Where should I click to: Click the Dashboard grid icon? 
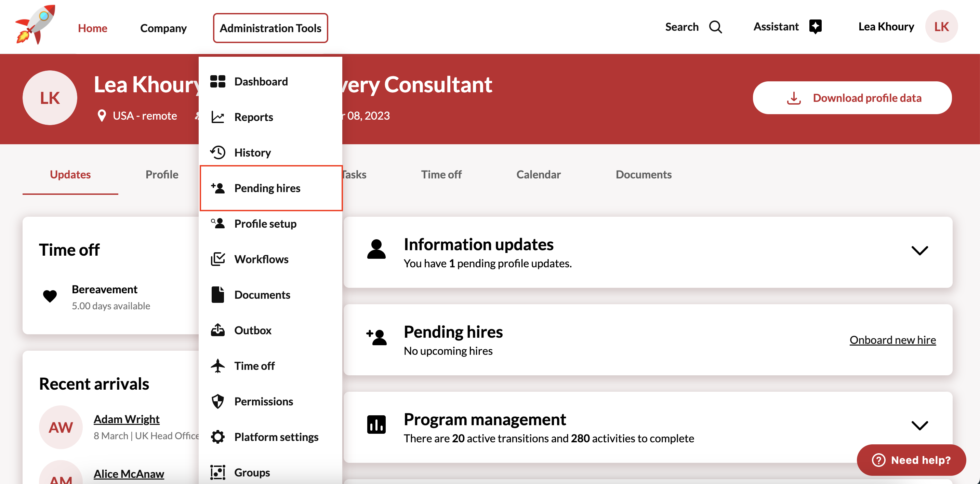(x=217, y=81)
